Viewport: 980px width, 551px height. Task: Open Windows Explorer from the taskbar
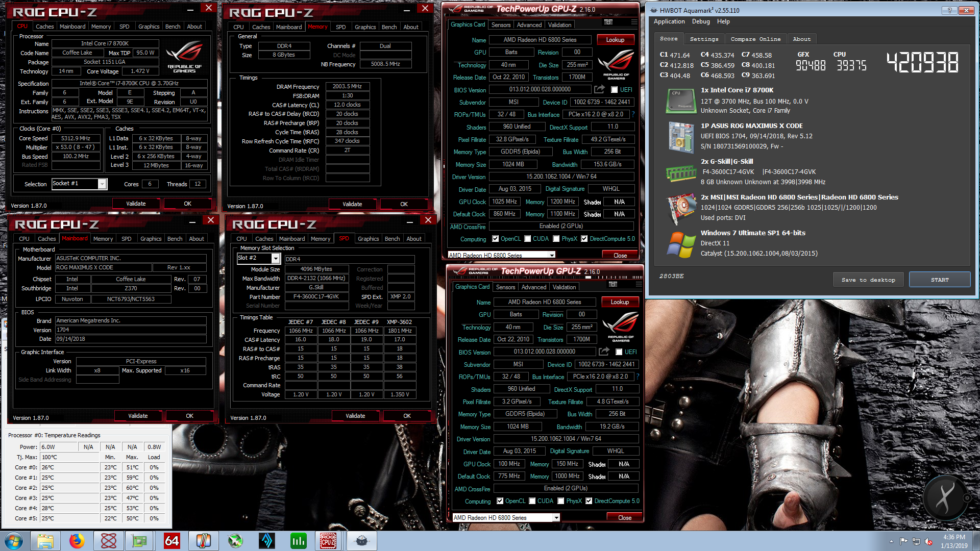click(45, 541)
